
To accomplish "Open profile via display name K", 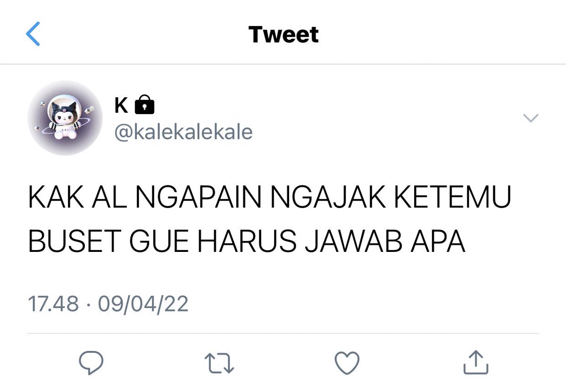I will click(121, 106).
